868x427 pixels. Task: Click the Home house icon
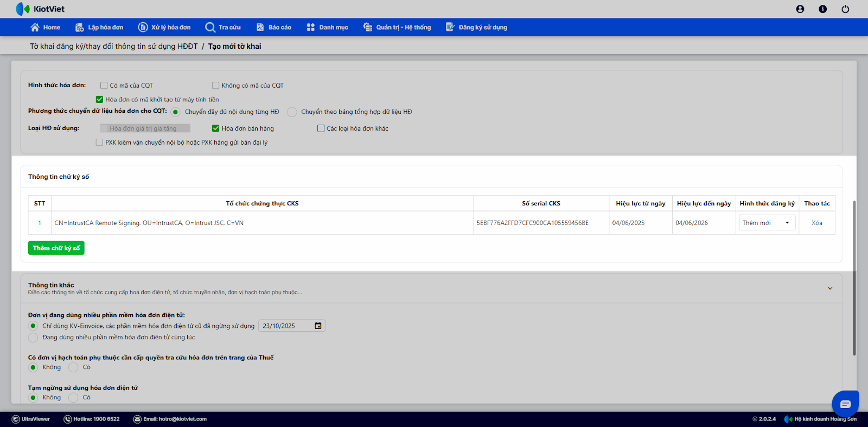(35, 27)
